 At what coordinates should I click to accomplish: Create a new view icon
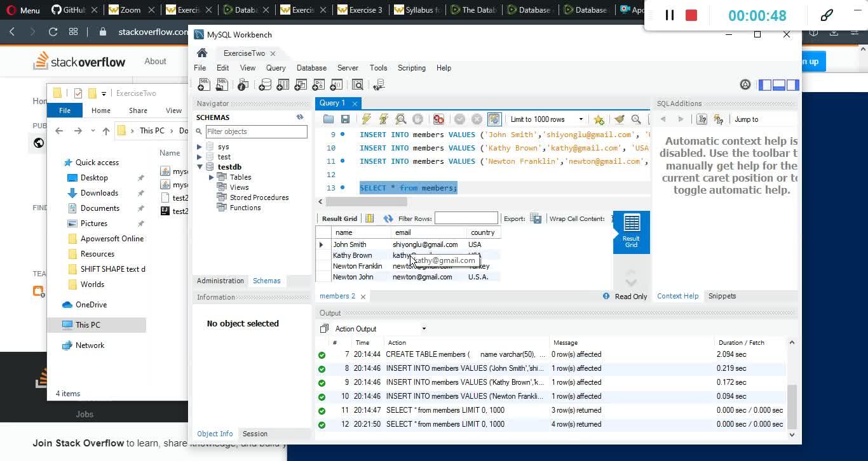click(301, 84)
